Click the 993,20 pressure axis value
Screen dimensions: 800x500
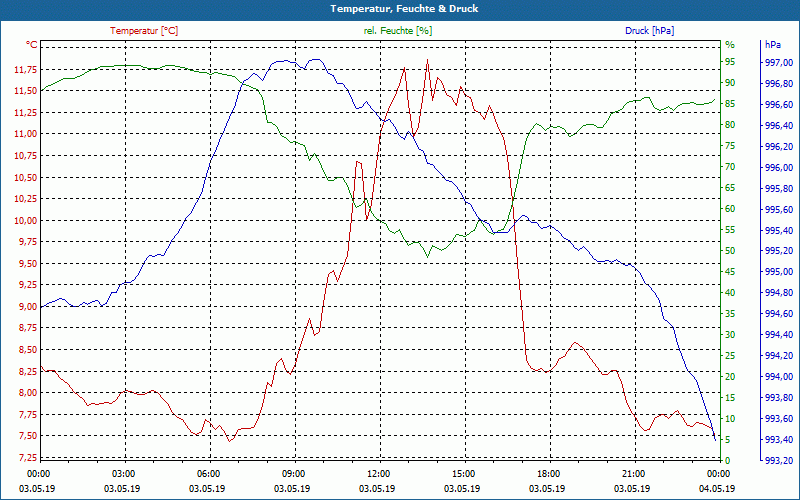click(780, 460)
